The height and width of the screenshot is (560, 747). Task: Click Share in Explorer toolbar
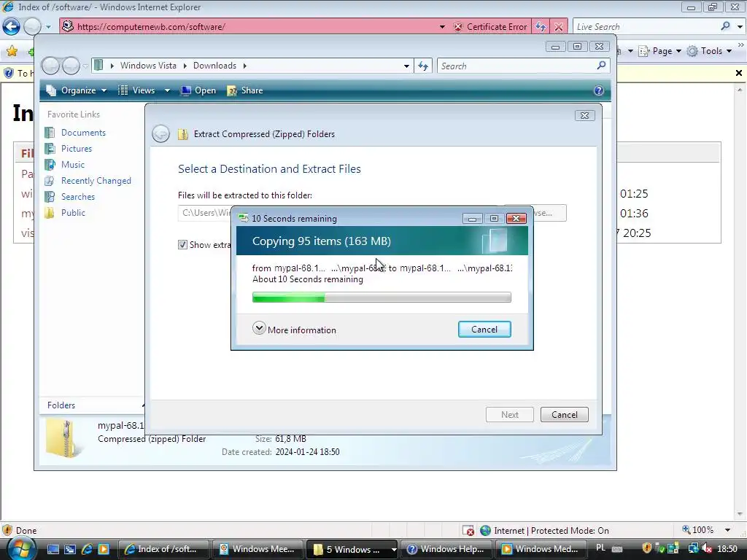(245, 90)
